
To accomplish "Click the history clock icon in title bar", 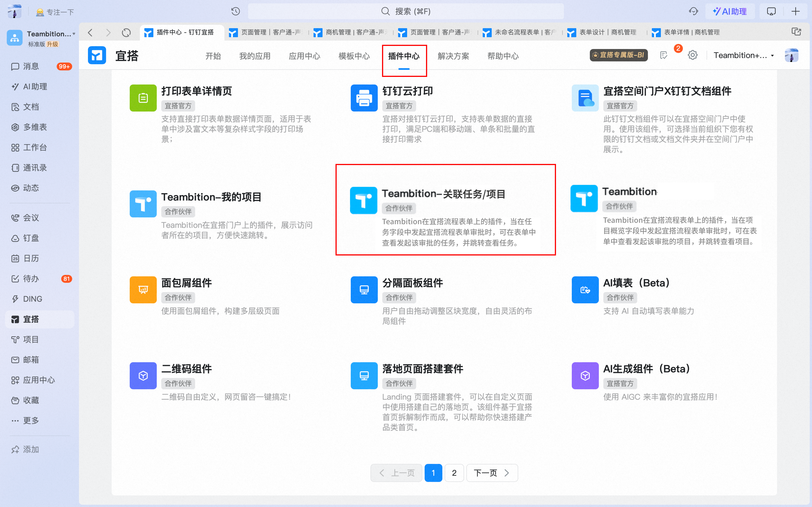I will click(236, 11).
